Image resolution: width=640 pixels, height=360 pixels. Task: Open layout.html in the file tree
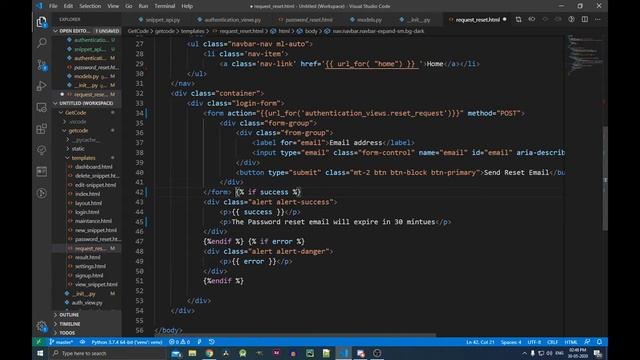point(88,203)
